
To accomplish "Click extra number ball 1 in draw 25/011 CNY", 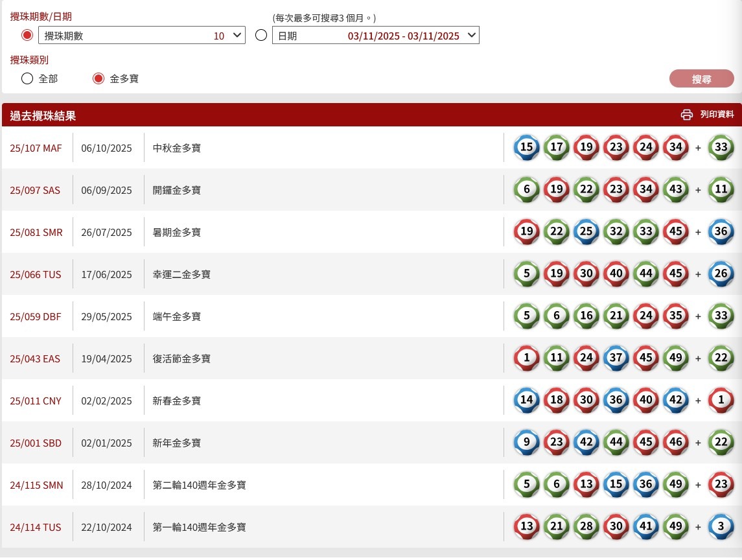I will click(721, 401).
